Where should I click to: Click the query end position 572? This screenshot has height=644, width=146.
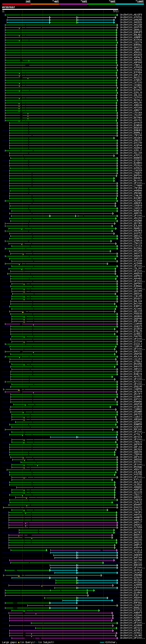tap(115, 11)
